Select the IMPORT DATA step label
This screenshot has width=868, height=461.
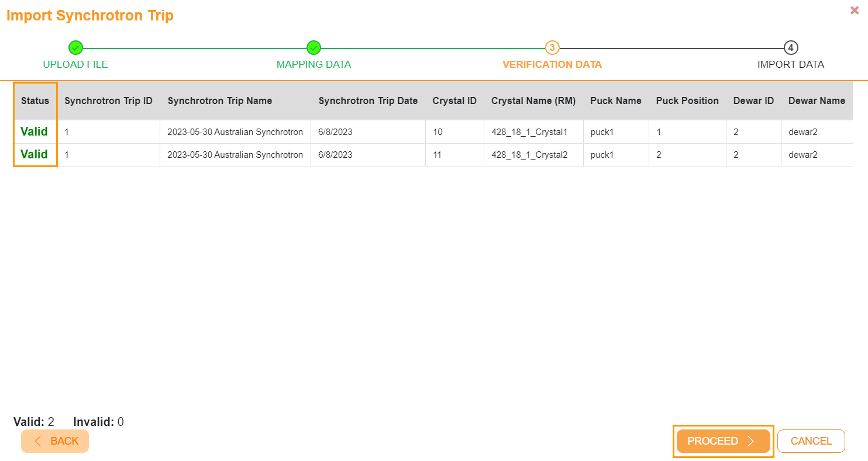790,64
